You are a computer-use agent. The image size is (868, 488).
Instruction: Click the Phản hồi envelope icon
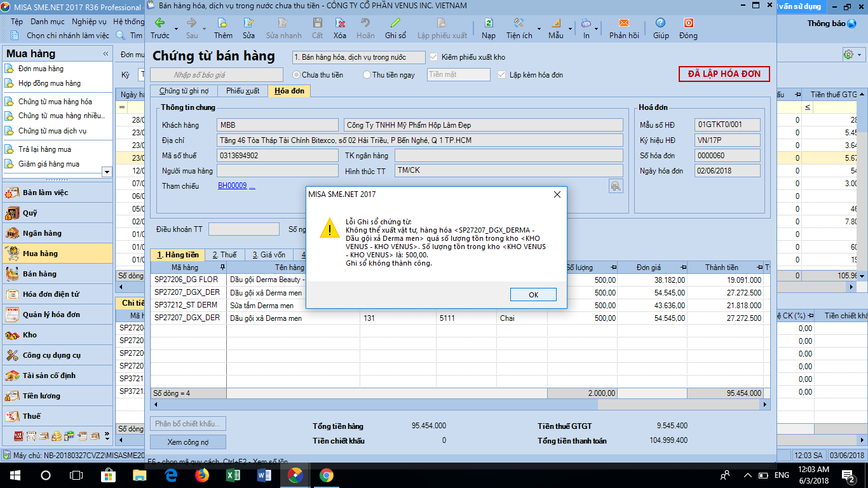point(624,23)
